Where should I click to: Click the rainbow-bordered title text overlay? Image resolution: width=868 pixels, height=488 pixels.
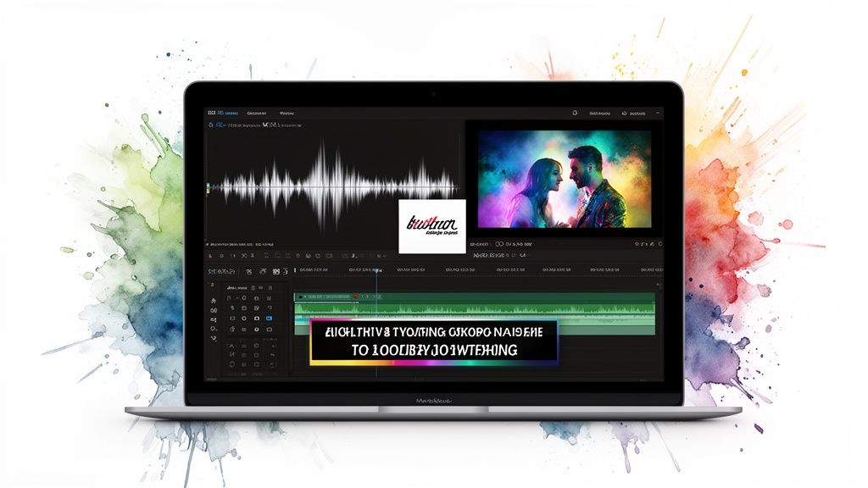(x=432, y=341)
